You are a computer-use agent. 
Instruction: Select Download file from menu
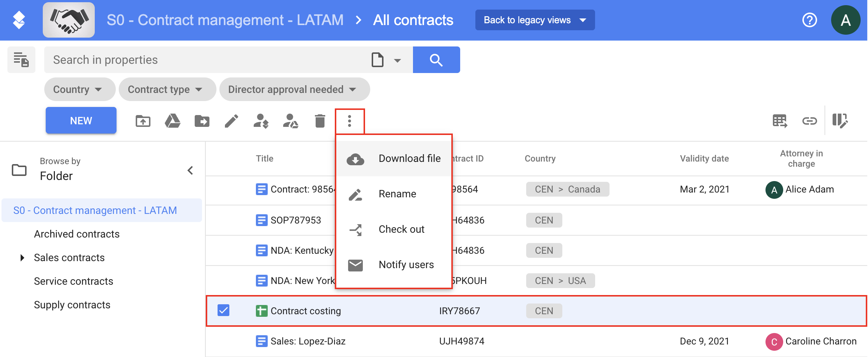pos(394,159)
